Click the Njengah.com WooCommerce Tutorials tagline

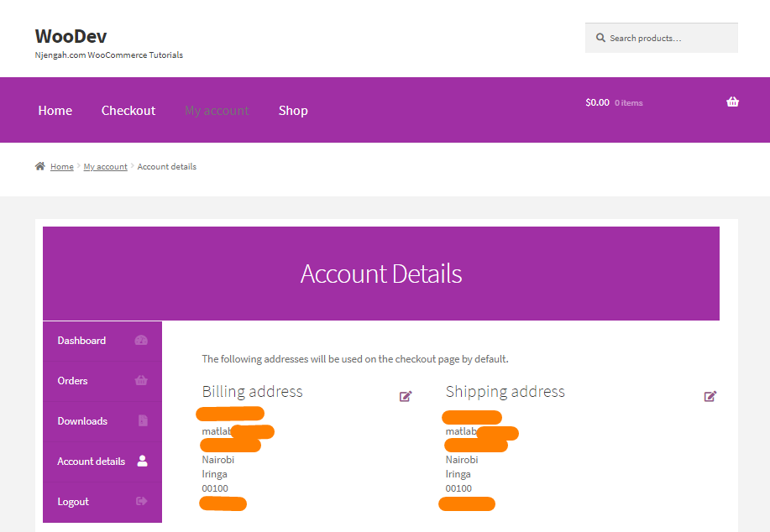(x=109, y=55)
